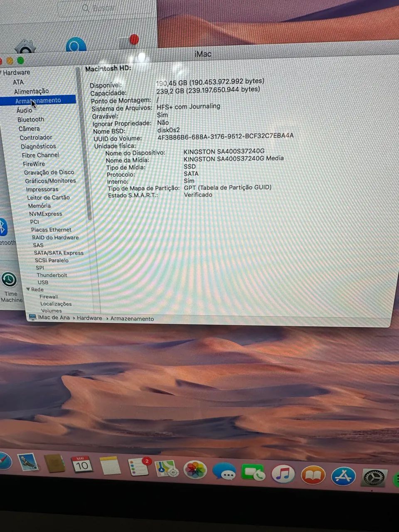
Task: Open Spotlight pane in System Preferences
Action: pyautogui.click(x=76, y=44)
